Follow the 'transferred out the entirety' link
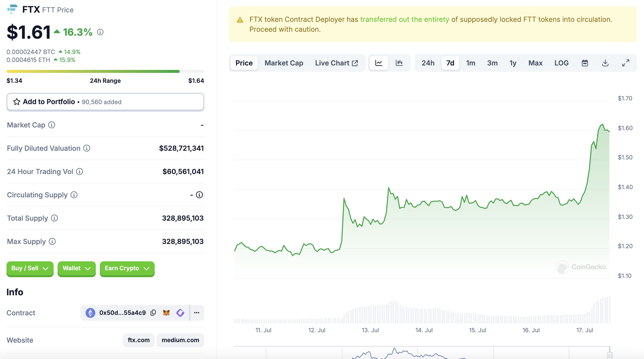The width and height of the screenshot is (644, 359). point(404,20)
